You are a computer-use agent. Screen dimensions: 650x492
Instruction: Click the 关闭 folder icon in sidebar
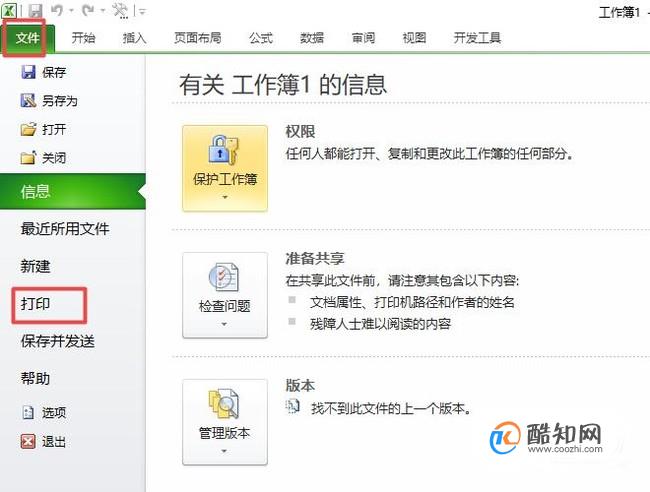point(28,158)
